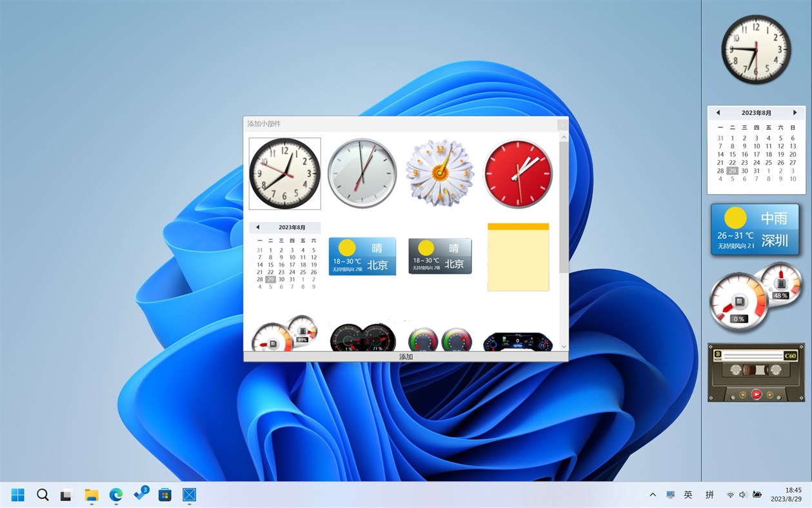812x508 pixels.
Task: Select the red alarm clock widget
Action: [x=518, y=173]
